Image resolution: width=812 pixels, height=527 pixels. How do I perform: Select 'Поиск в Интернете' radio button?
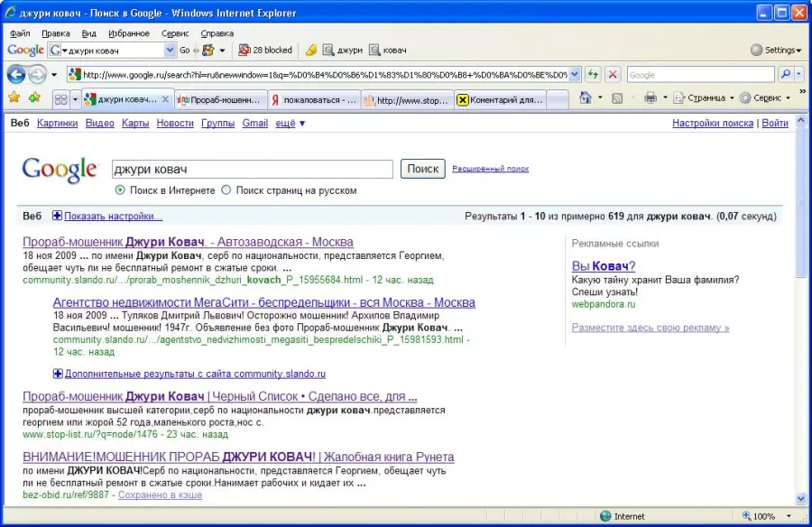click(120, 190)
